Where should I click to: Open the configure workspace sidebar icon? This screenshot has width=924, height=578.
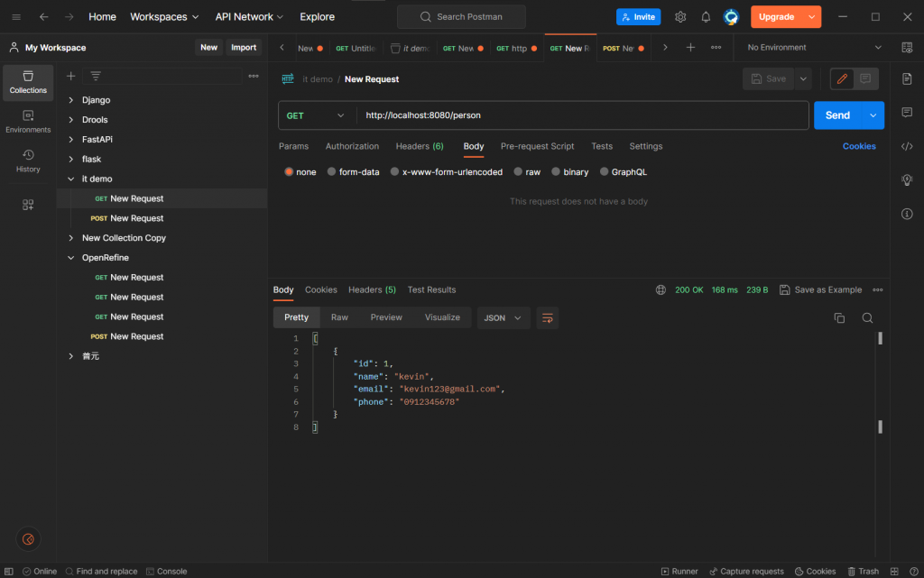(28, 205)
